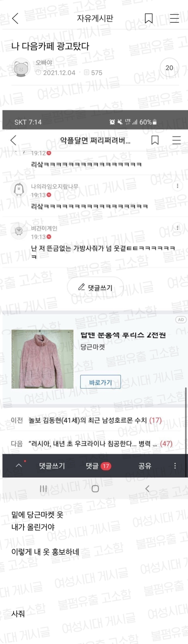Tap author avatar of 오빠야
Image resolution: width=188 pixels, height=644 pixels.
point(22,68)
